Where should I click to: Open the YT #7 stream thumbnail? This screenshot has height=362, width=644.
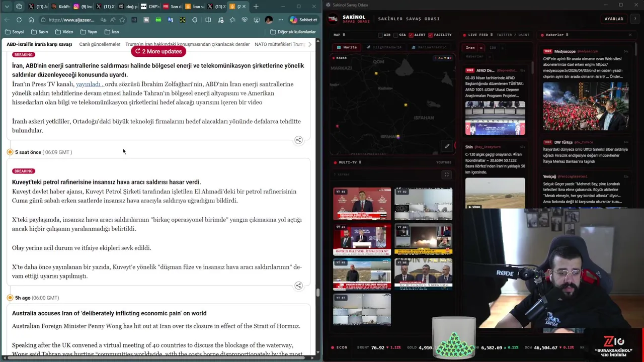coord(362,309)
